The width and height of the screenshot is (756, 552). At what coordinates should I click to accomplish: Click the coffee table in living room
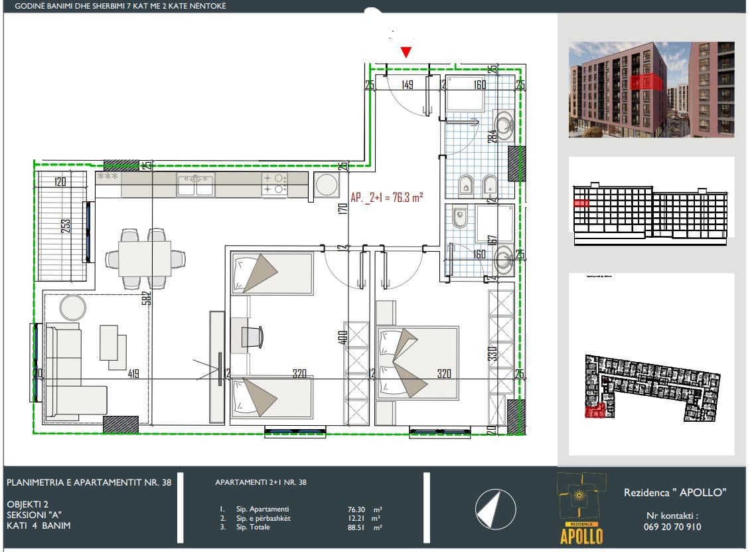pyautogui.click(x=113, y=347)
